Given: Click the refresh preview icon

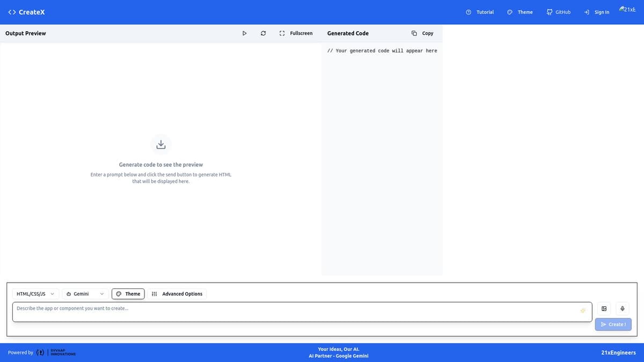Looking at the screenshot, I should pos(263,33).
